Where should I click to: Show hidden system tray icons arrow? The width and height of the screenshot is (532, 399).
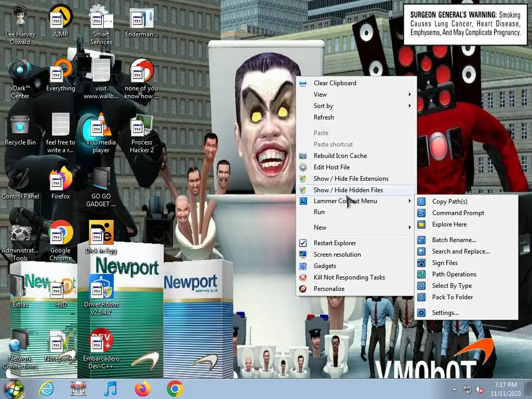pos(454,389)
